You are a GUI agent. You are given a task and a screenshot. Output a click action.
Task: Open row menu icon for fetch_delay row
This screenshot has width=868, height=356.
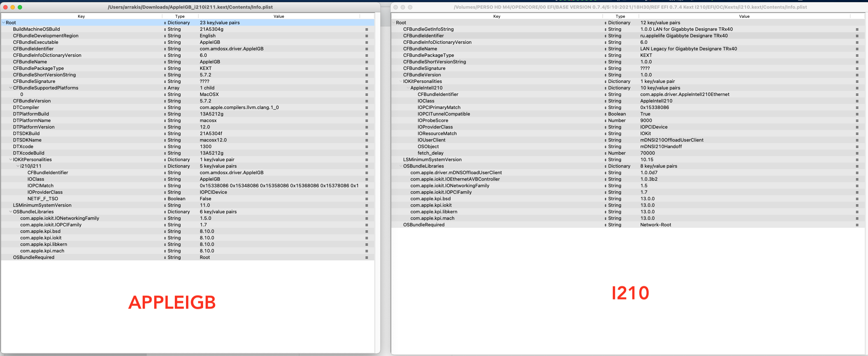pyautogui.click(x=857, y=153)
